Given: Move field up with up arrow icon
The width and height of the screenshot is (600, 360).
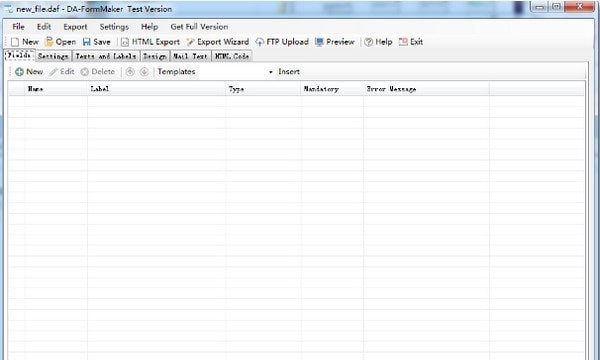Looking at the screenshot, I should [130, 72].
